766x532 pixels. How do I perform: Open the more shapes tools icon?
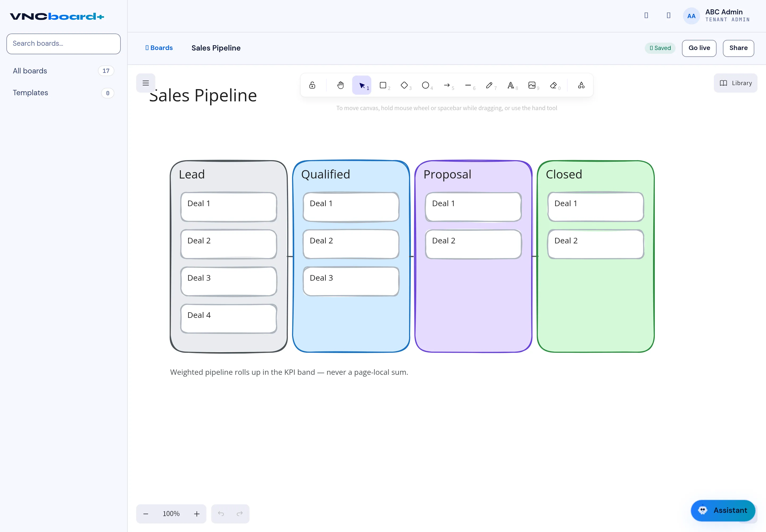coord(581,85)
